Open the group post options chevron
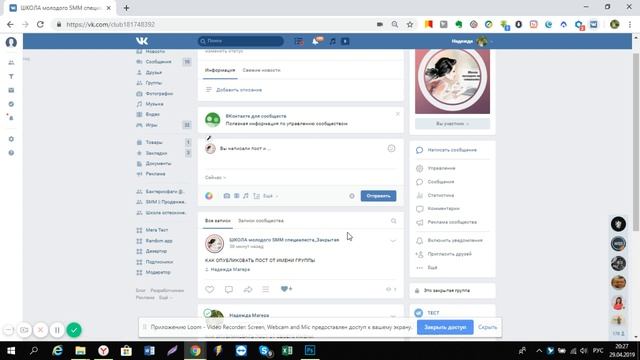 (x=393, y=241)
